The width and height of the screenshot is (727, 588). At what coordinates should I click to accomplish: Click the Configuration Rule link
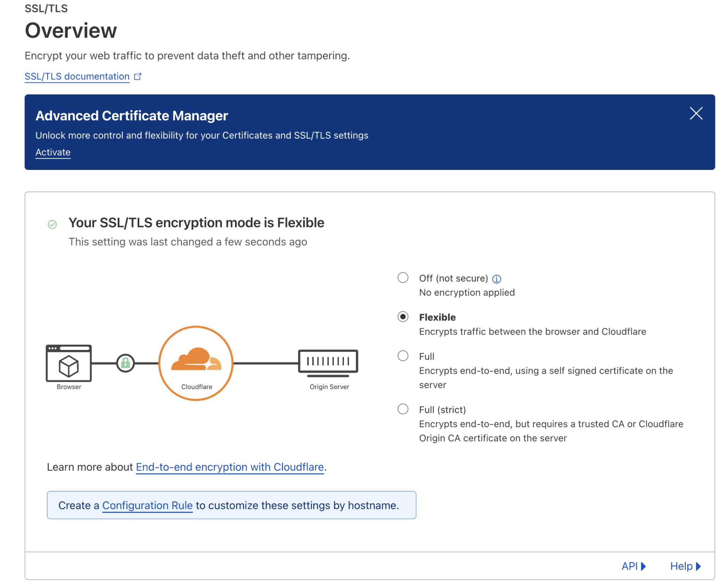click(x=147, y=505)
